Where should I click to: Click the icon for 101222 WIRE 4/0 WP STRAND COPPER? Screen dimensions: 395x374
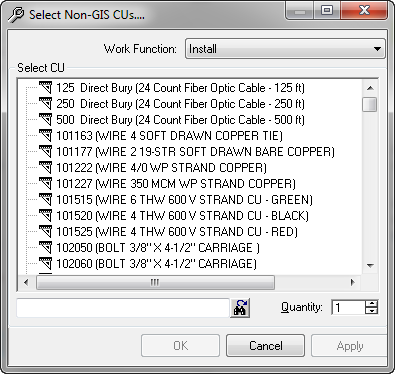coord(45,168)
